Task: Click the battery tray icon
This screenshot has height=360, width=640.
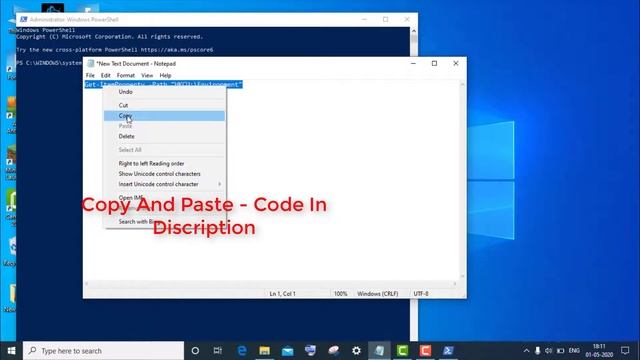Action: point(560,351)
